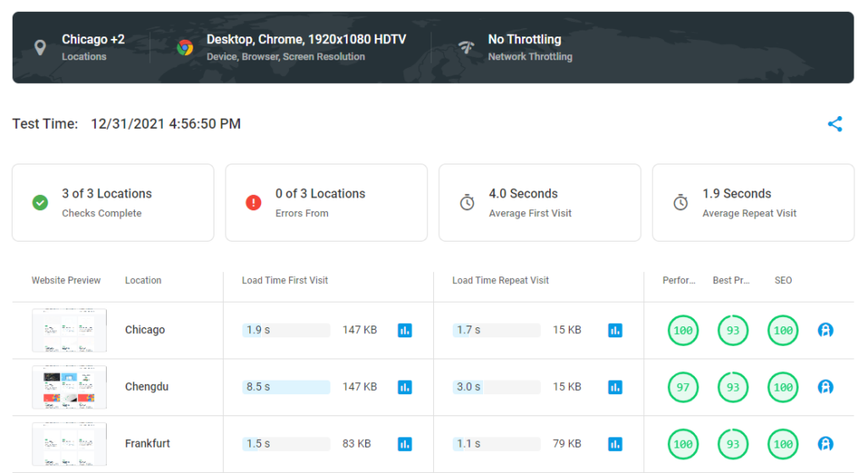
Task: Click the Load Time First Visit column header
Action: point(285,281)
